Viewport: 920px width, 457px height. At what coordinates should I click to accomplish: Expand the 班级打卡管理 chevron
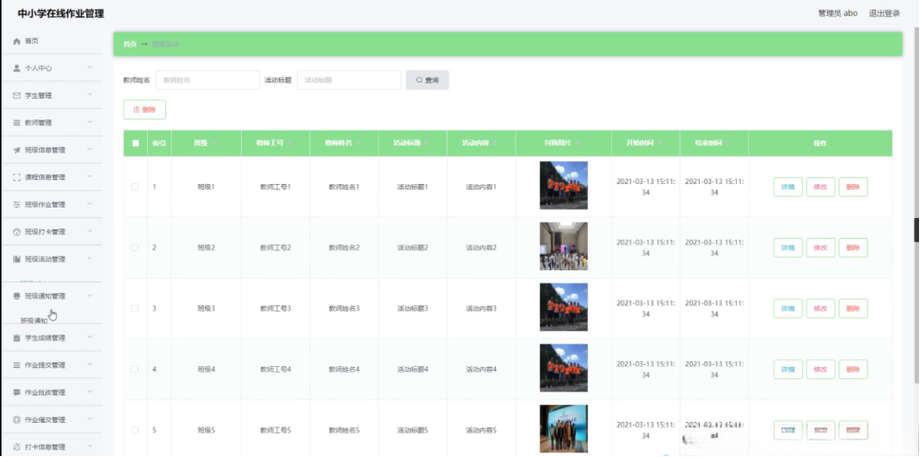pyautogui.click(x=90, y=231)
